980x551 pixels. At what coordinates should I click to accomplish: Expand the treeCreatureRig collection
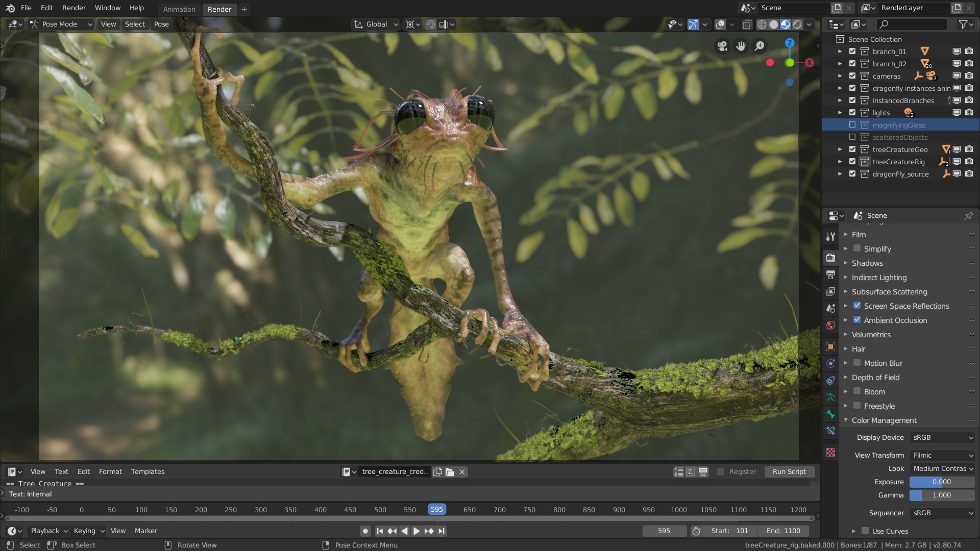point(840,162)
